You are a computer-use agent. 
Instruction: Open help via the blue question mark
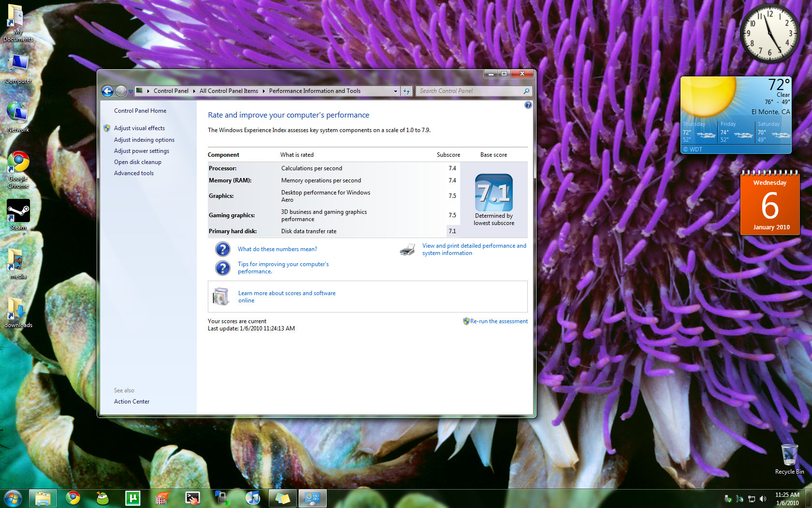[528, 105]
